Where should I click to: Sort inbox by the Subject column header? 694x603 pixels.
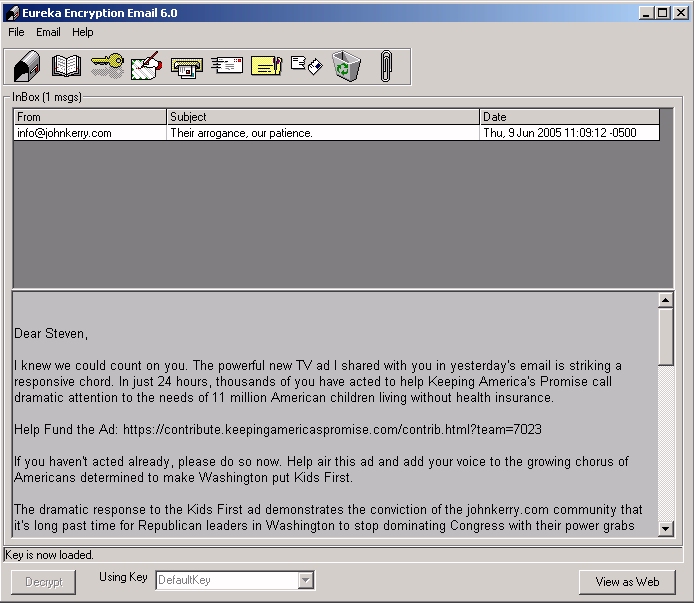pos(323,117)
